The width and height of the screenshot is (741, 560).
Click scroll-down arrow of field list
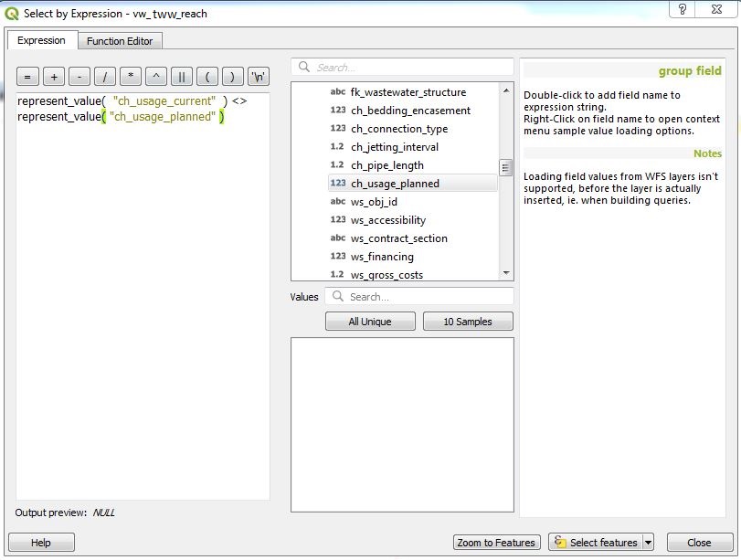[506, 273]
